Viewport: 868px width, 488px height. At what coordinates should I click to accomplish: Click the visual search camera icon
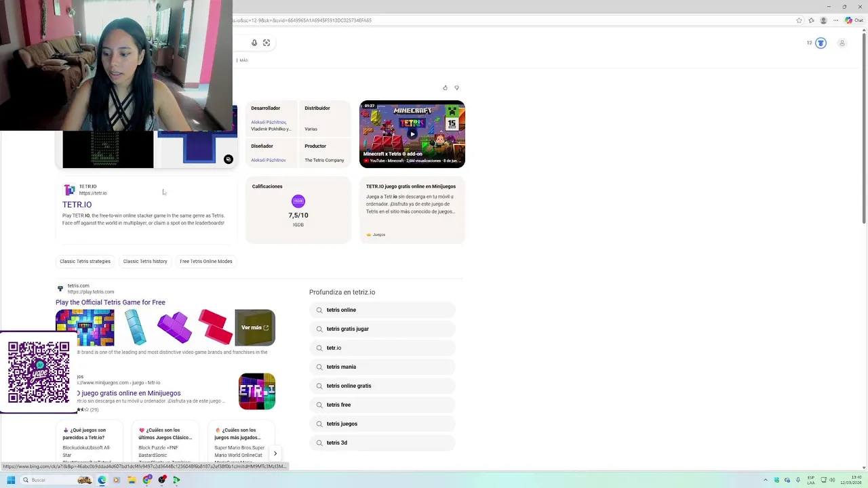pyautogui.click(x=267, y=43)
